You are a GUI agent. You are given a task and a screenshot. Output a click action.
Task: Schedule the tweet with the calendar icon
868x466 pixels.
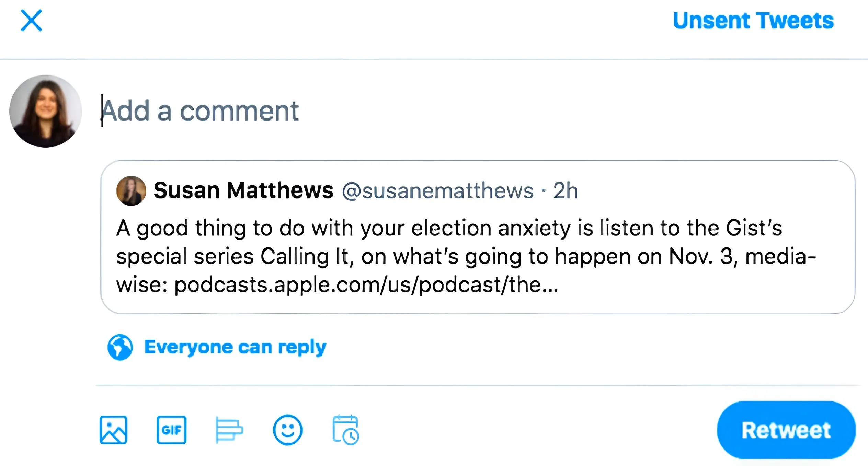(345, 430)
